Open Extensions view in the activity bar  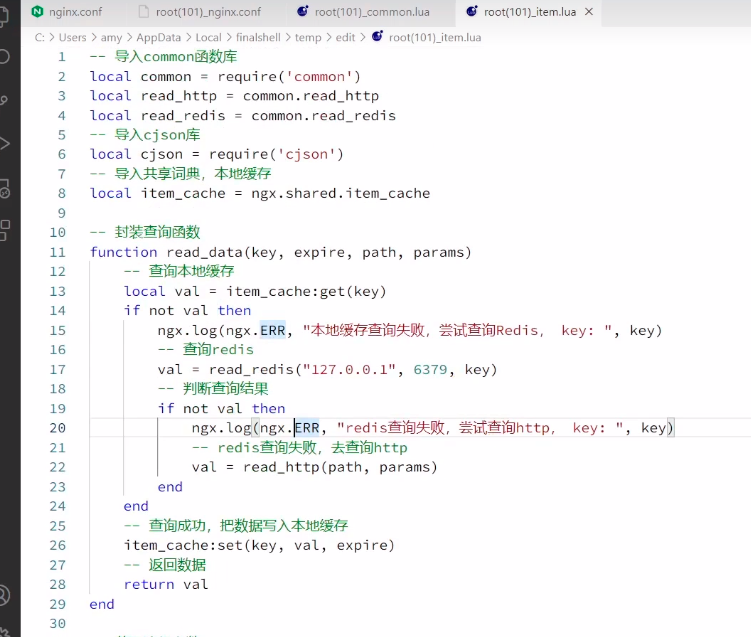[x=4, y=230]
